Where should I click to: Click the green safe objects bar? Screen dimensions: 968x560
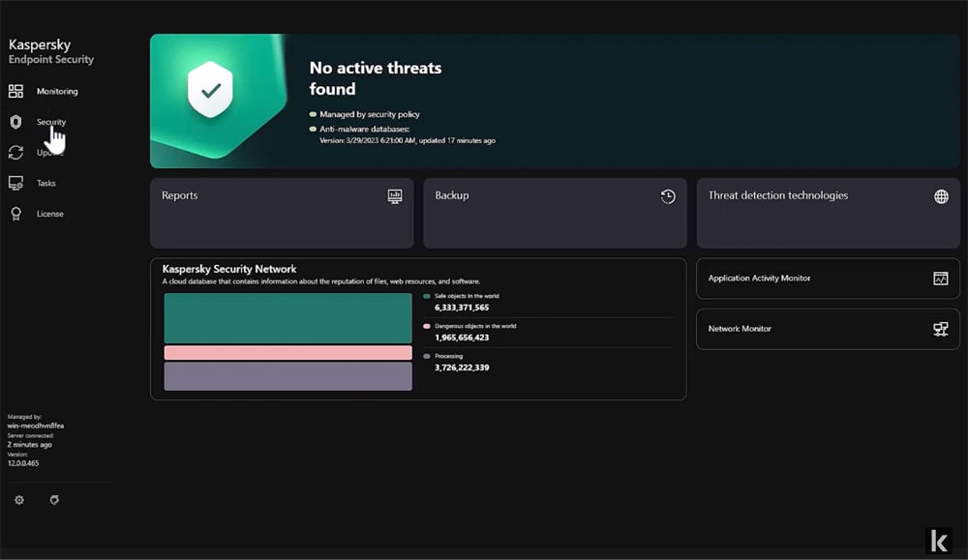click(287, 317)
